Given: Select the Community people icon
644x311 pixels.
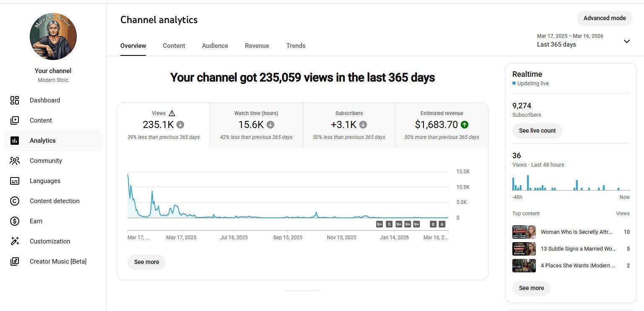Looking at the screenshot, I should (x=15, y=161).
